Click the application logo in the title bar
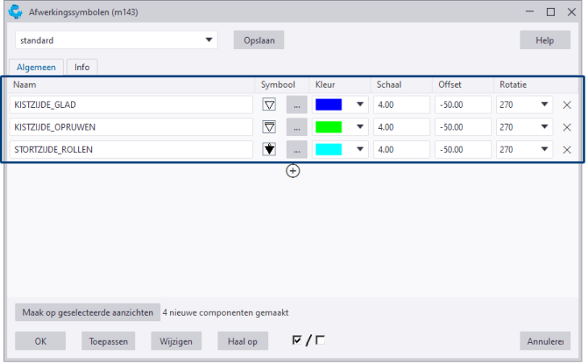 (x=15, y=12)
